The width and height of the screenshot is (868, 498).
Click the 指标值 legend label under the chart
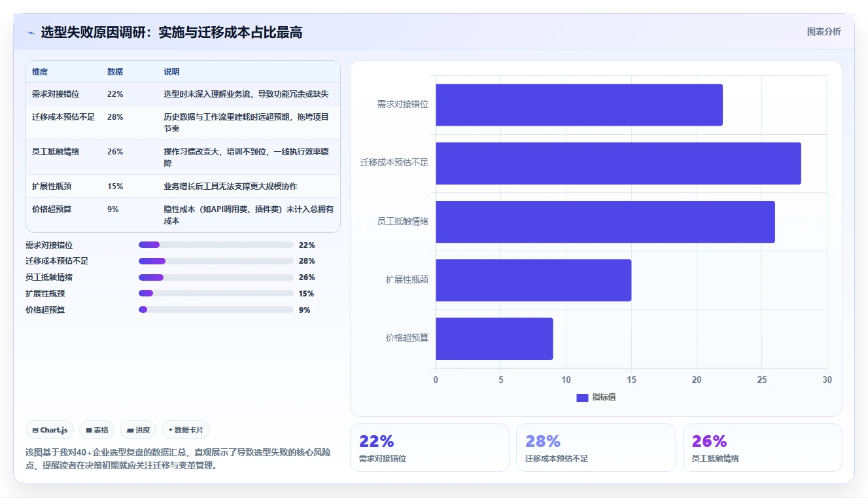(x=604, y=398)
